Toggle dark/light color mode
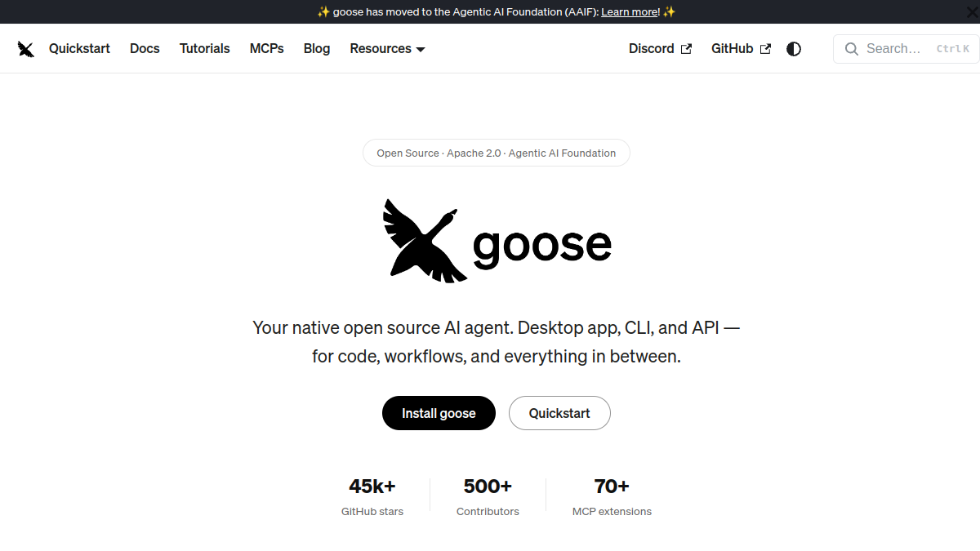The width and height of the screenshot is (980, 551). point(794,49)
